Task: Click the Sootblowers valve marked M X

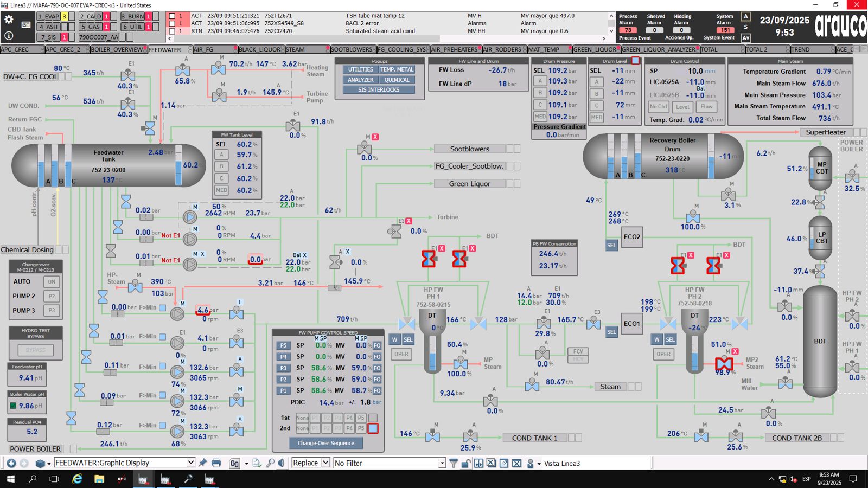Action: click(365, 149)
